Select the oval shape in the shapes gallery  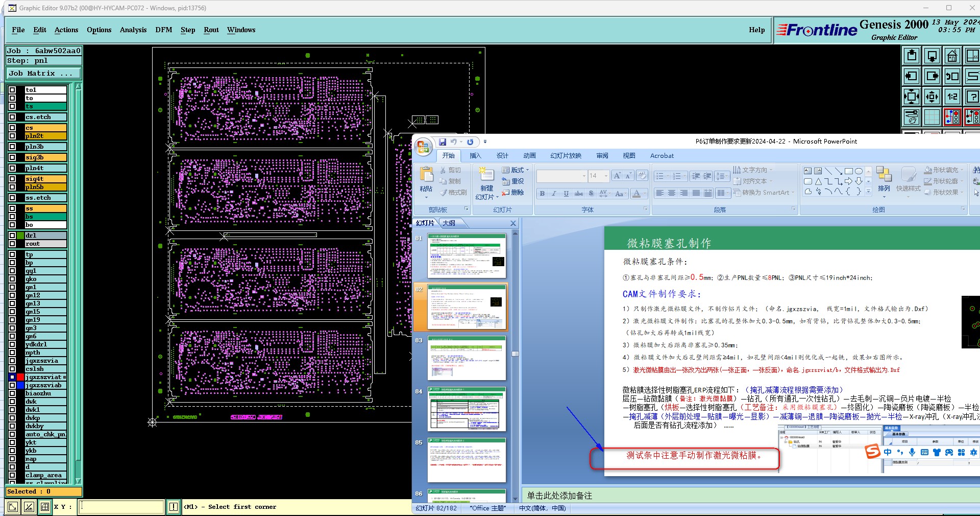(859, 171)
